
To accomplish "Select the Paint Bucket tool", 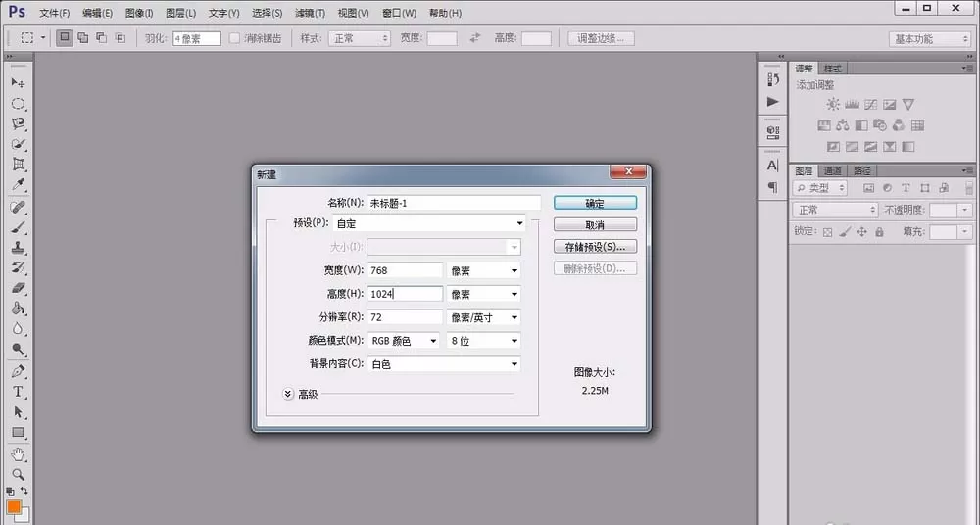I will coord(18,309).
